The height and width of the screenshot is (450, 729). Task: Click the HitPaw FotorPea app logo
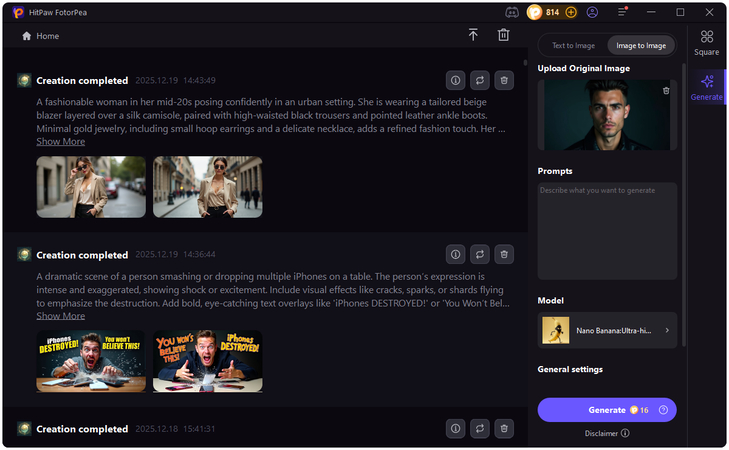[18, 13]
